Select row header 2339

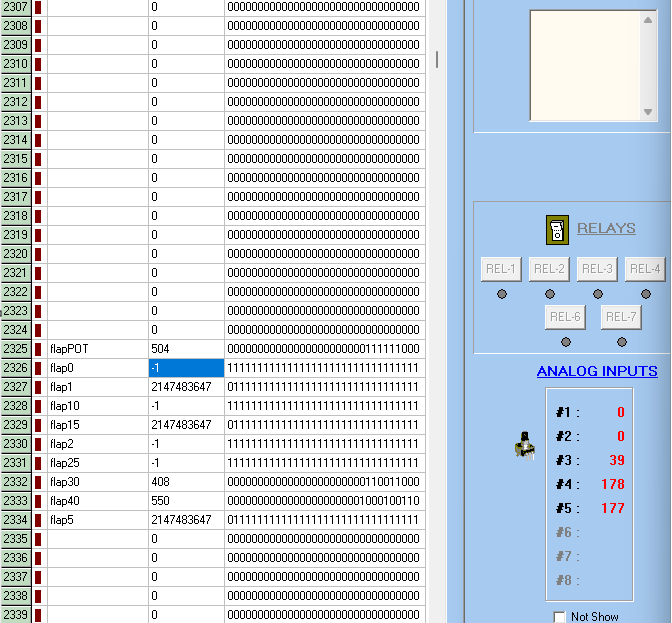(16, 615)
